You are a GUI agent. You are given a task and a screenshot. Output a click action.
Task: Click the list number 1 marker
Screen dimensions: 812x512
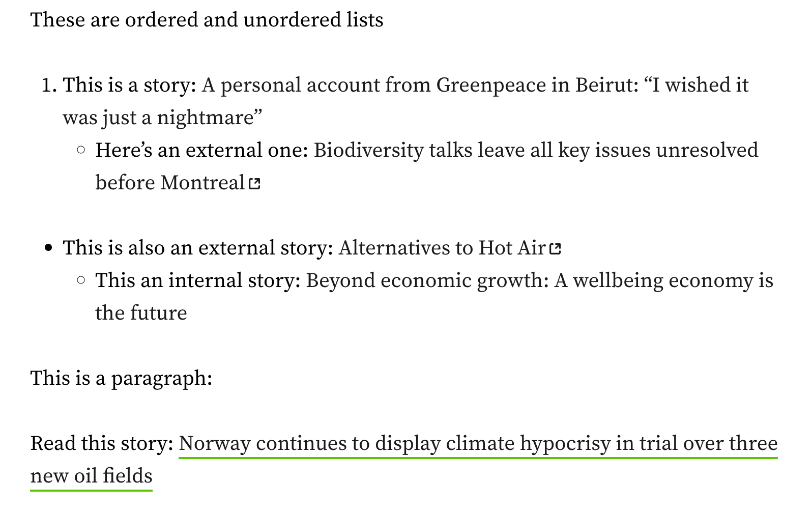tap(49, 86)
